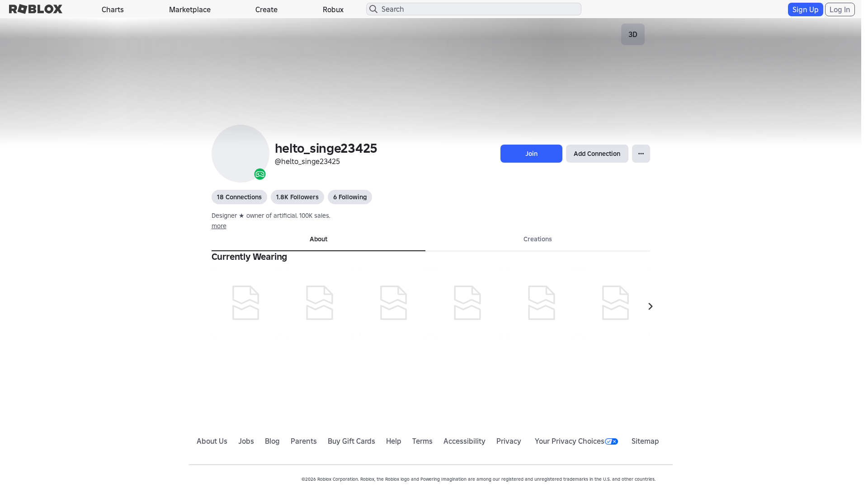This screenshot has height=488, width=868.
Task: Open the three-dots more options menu
Action: coord(641,154)
